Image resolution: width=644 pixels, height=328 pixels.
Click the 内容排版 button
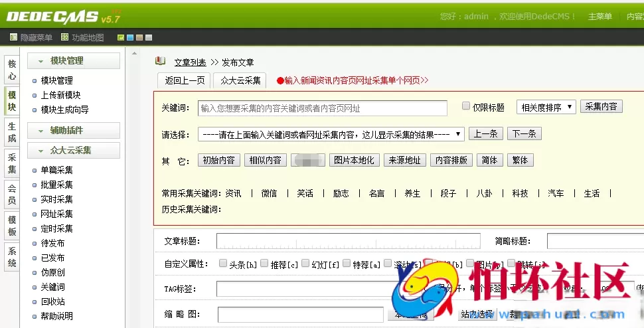pos(451,160)
